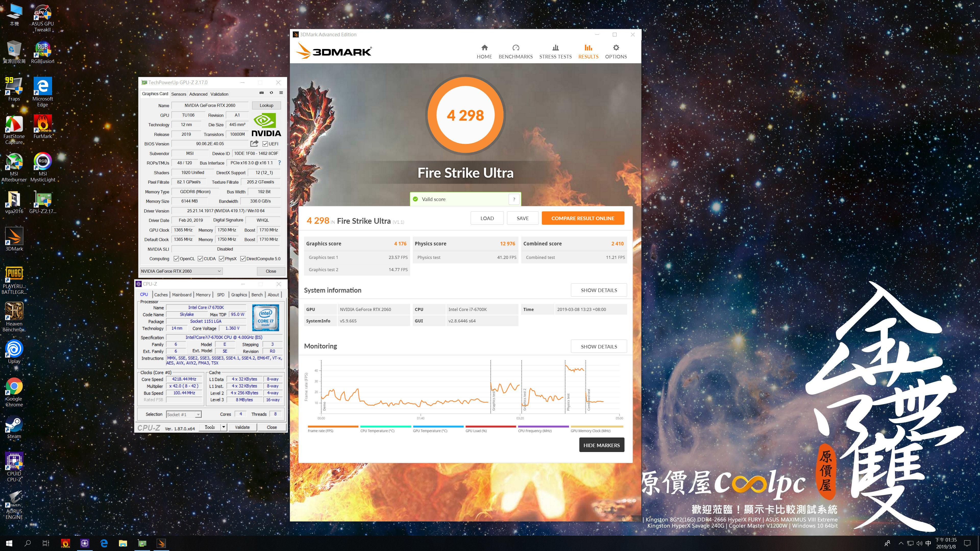Open the GPU-Z hamburger menu
This screenshot has height=551, width=980.
pos(281,93)
